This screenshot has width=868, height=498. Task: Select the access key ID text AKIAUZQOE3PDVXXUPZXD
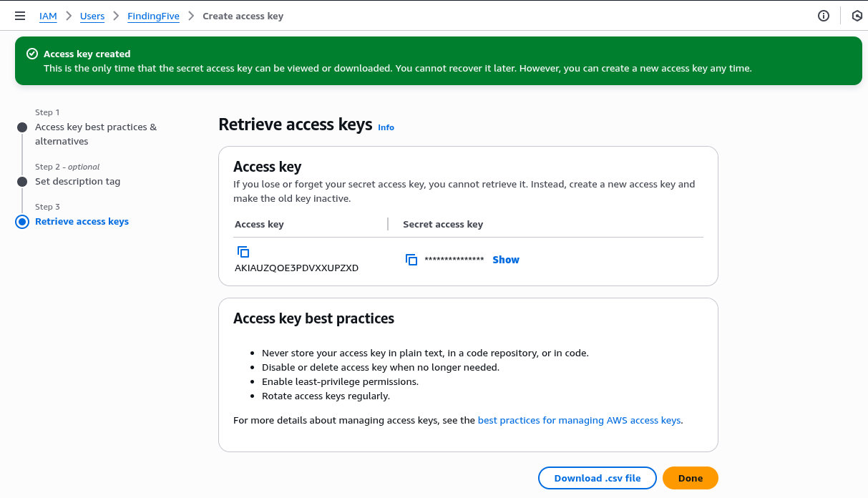[x=296, y=268]
